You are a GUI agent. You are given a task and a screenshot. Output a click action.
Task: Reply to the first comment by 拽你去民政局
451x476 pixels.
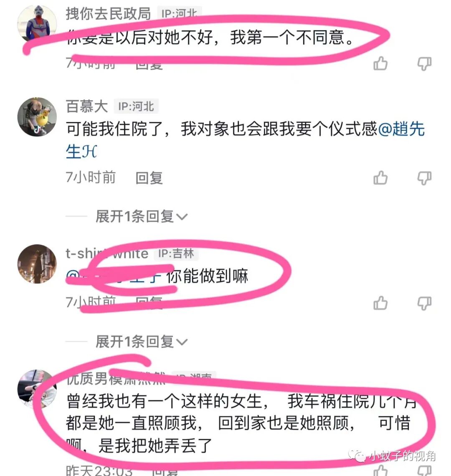149,64
